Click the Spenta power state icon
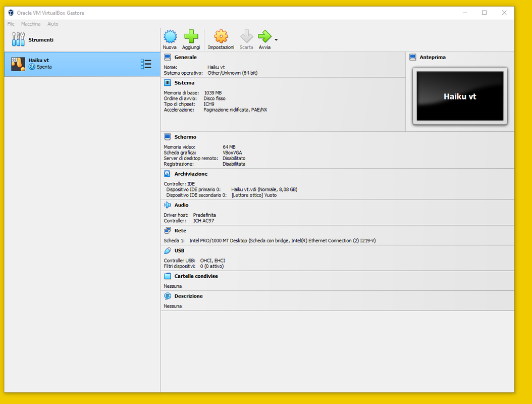Screen dimensions: 532x404 32,67
